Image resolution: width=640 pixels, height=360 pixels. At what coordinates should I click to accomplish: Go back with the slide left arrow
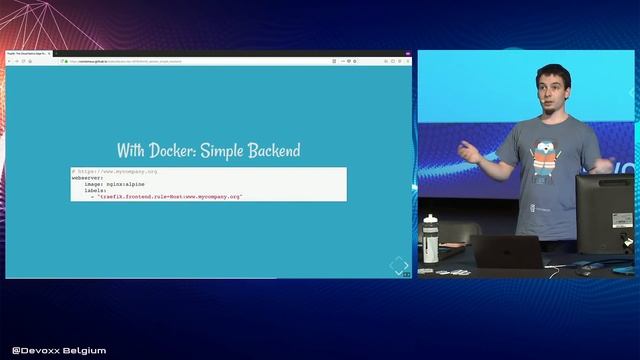[x=391, y=265]
